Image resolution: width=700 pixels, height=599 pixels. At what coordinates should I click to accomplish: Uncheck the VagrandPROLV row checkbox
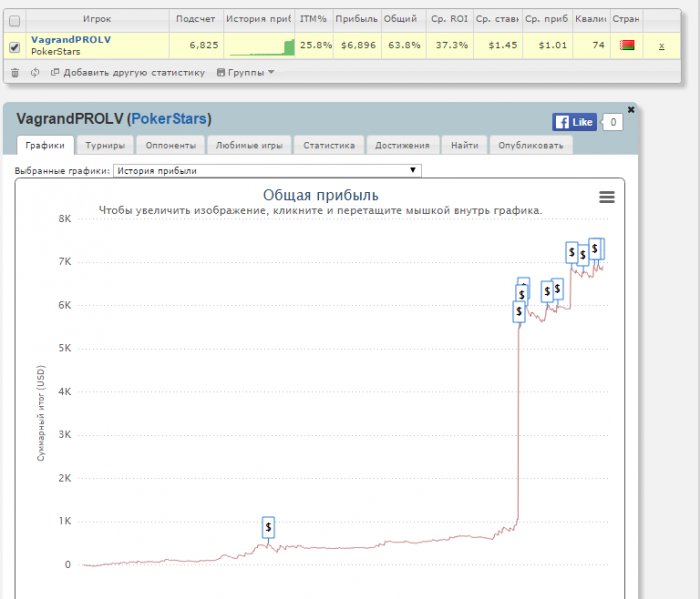(14, 47)
